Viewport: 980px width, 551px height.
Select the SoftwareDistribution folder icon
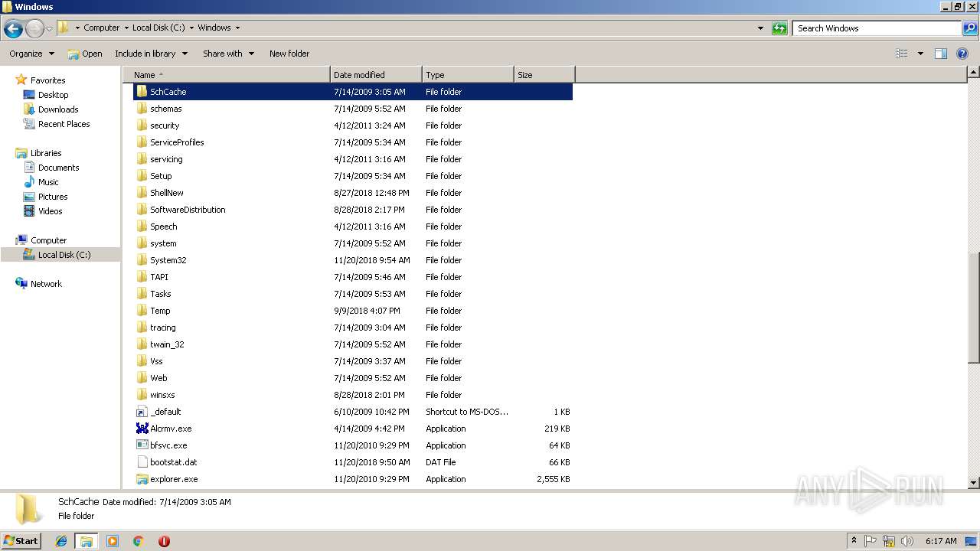click(x=142, y=210)
